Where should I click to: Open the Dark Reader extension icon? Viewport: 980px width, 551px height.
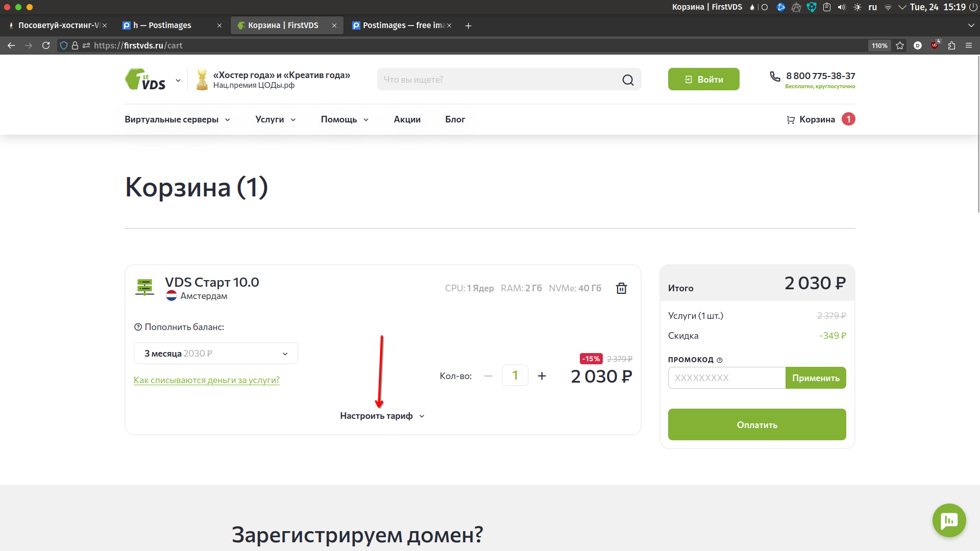click(x=918, y=45)
